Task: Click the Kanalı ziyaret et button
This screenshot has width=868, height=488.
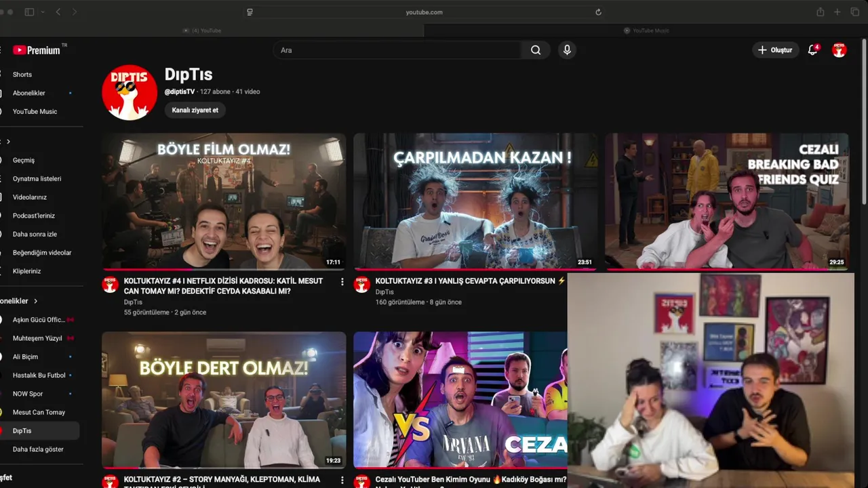Action: [x=195, y=110]
